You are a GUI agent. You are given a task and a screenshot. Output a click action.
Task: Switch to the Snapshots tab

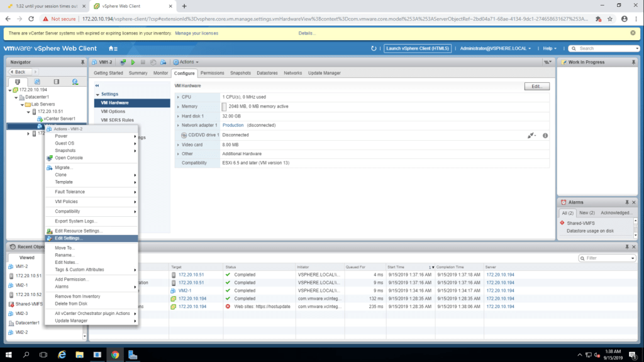(x=240, y=73)
